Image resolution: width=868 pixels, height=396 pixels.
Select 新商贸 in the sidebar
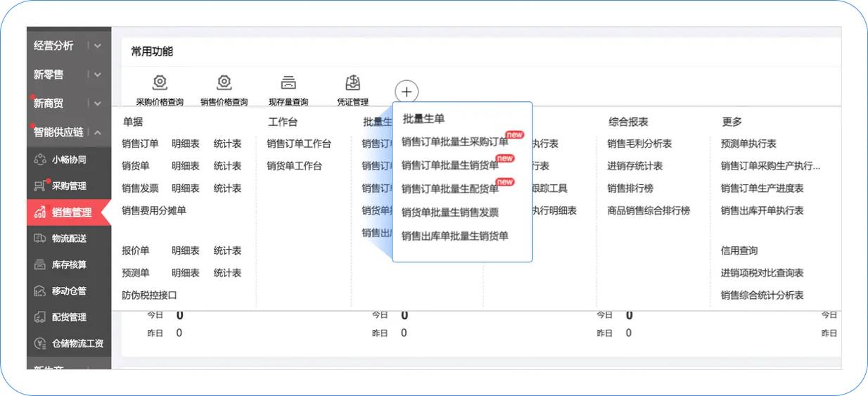(x=49, y=103)
